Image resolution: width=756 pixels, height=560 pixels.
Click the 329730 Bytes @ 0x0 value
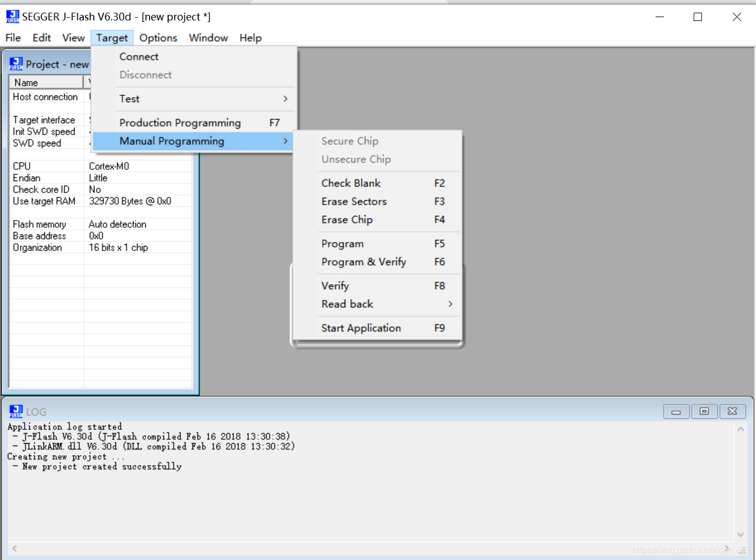[130, 201]
